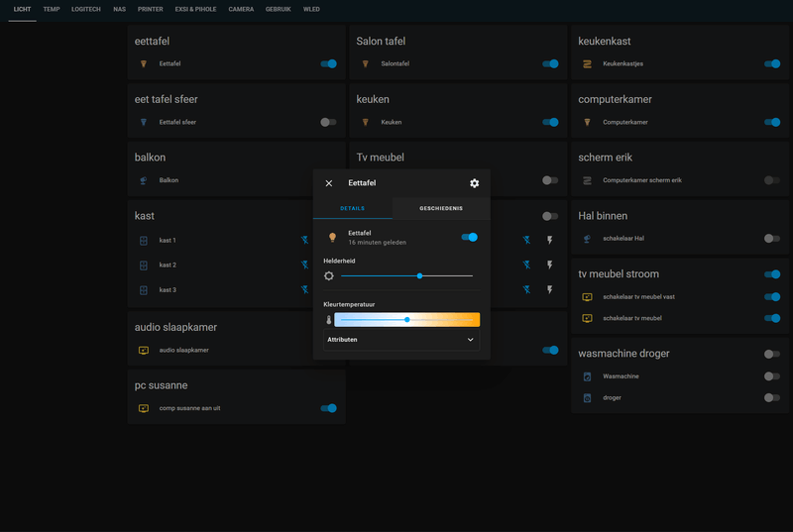The height and width of the screenshot is (532, 793).
Task: Turn off kast 3 with flash-off icon
Action: (x=304, y=289)
